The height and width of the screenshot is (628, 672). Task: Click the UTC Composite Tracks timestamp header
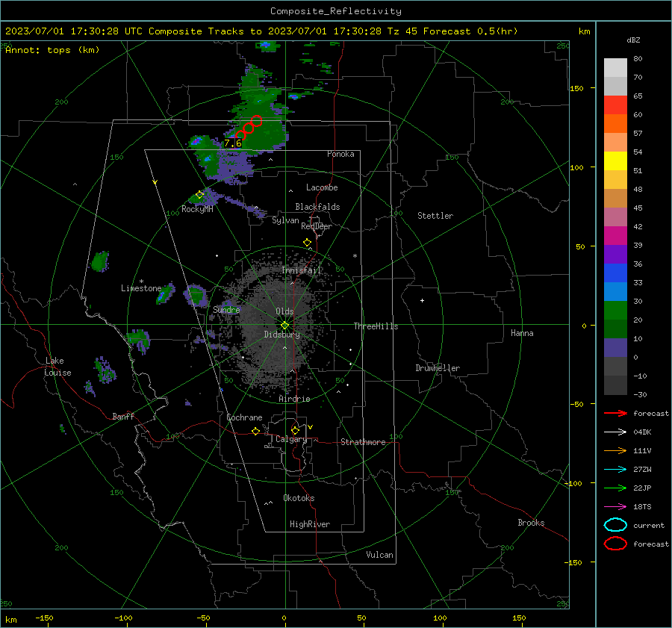tap(261, 31)
